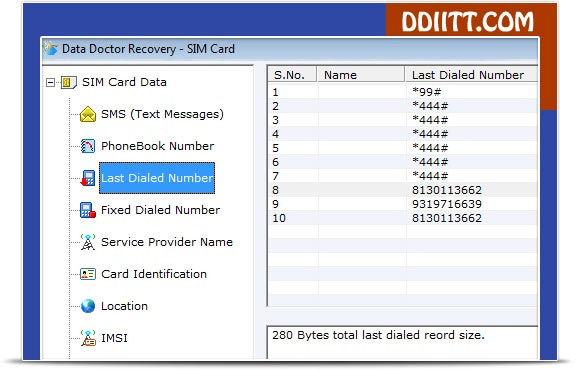Open Service Provider Name entry
This screenshot has height=370, width=575.
tap(167, 242)
